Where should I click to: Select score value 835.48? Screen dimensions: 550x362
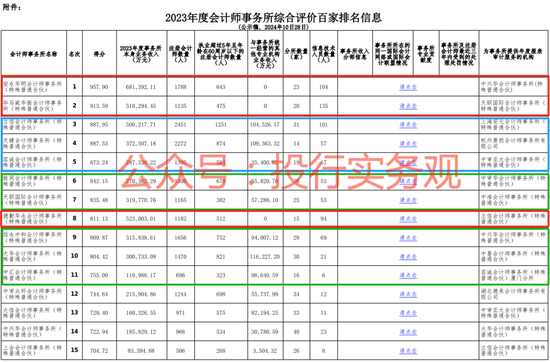pos(99,200)
